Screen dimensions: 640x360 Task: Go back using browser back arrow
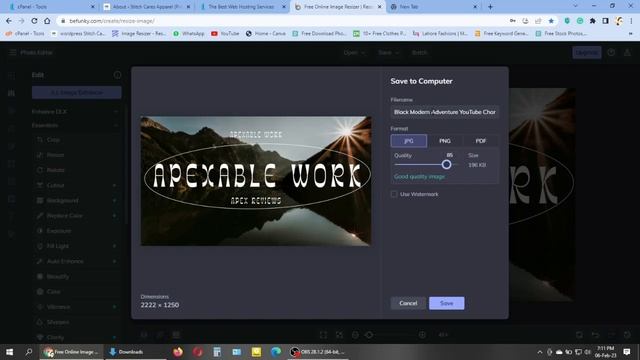pos(9,21)
